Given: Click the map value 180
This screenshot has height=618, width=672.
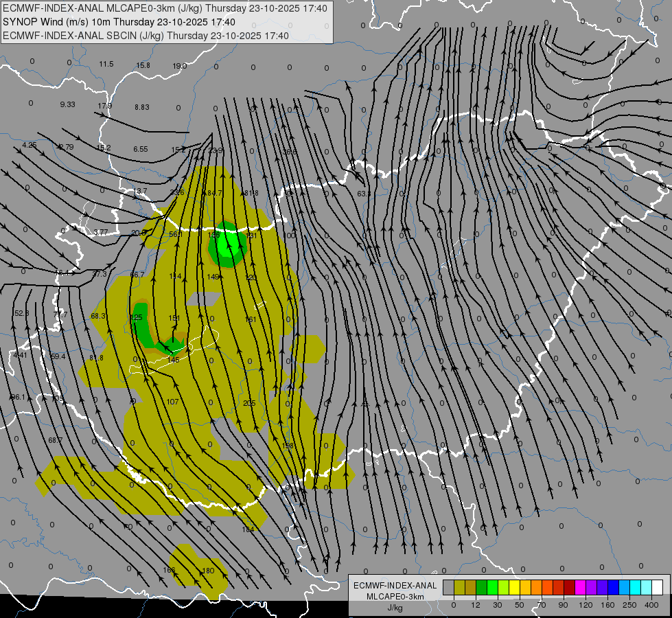Looking at the screenshot, I should tap(208, 571).
